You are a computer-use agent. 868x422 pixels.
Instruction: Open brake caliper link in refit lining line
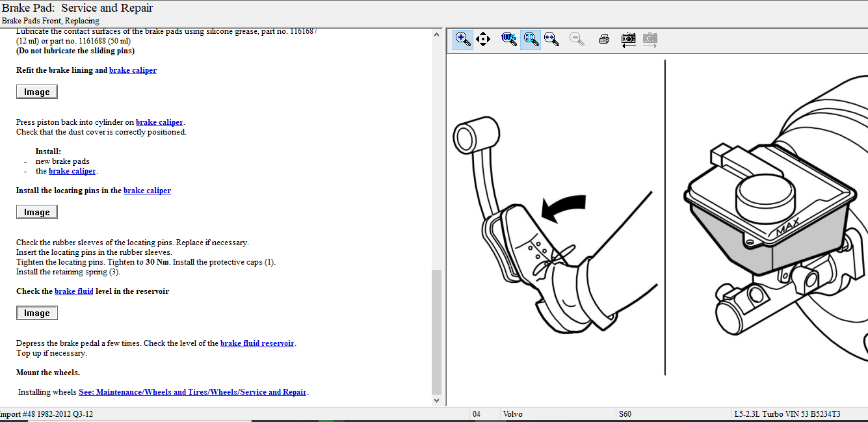133,70
